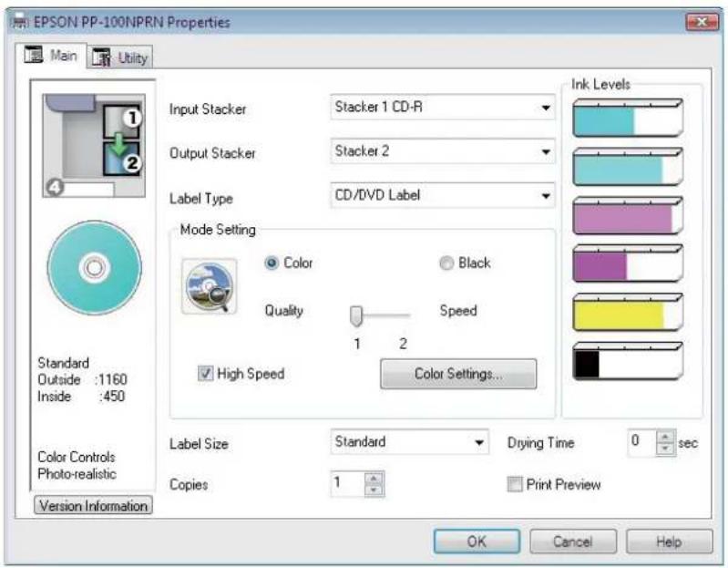Image resolution: width=728 pixels, height=568 pixels.
Task: Increase Drying Time with up arrow
Action: click(666, 437)
